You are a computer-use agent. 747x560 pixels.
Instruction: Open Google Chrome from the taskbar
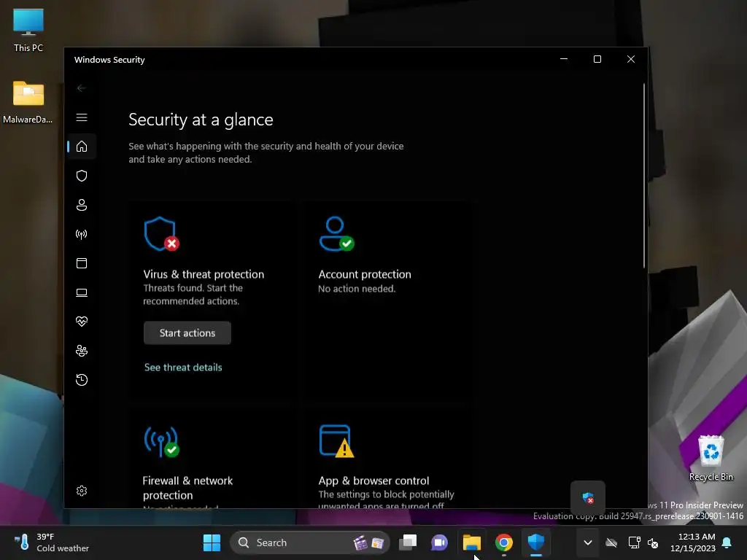tap(503, 542)
